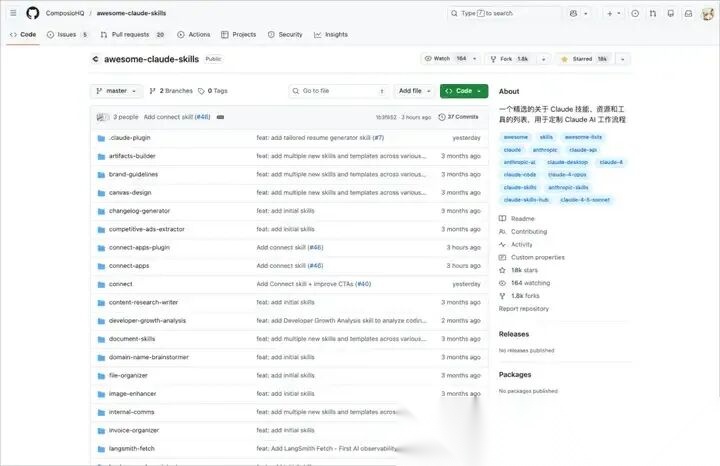Open the canvas-design folder
This screenshot has width=720, height=466.
click(130, 193)
